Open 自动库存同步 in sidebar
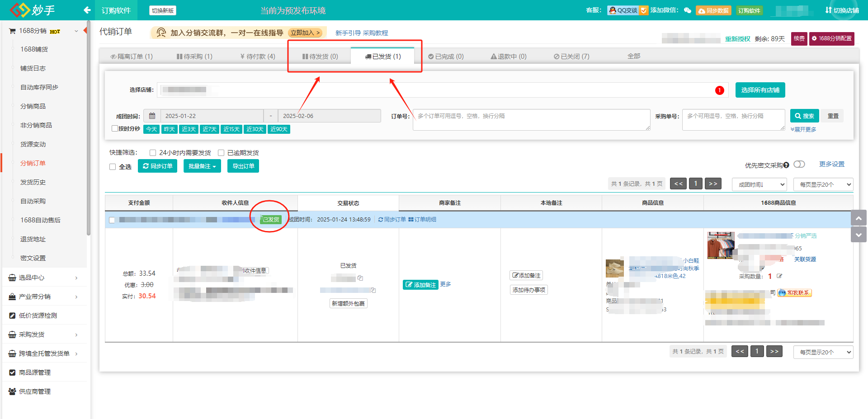Image resolution: width=868 pixels, height=419 pixels. [39, 87]
